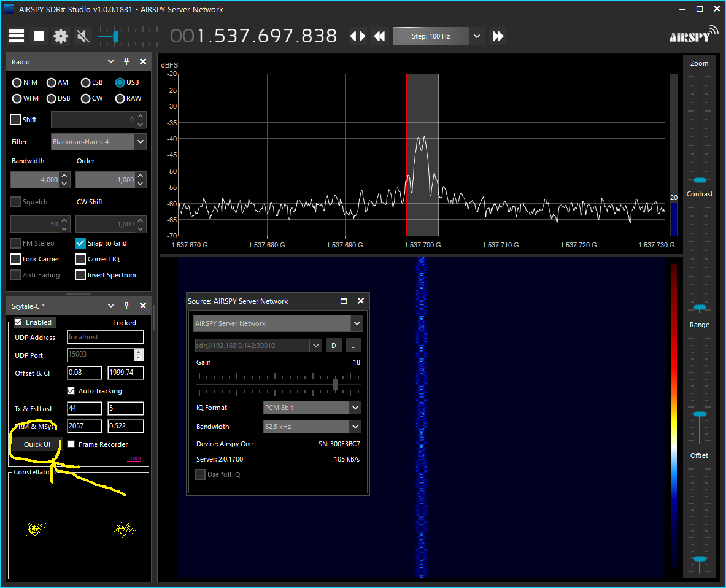Toggle Auto Tracking checkbox
This screenshot has height=588, width=726.
[x=71, y=391]
